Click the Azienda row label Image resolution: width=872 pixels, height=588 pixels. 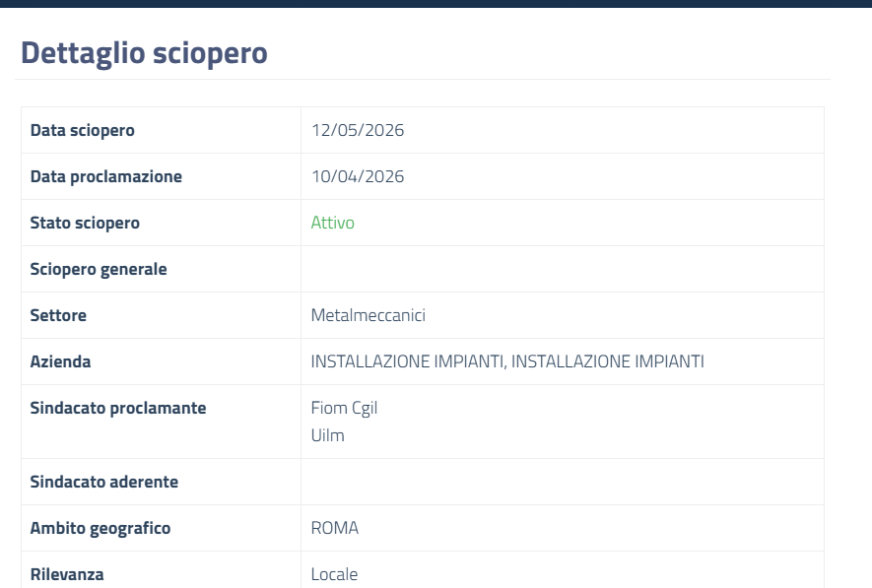[x=60, y=361]
